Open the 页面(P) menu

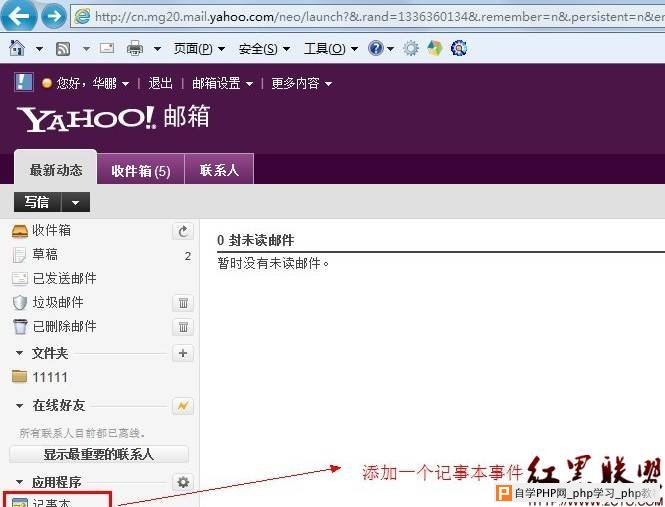click(x=199, y=49)
